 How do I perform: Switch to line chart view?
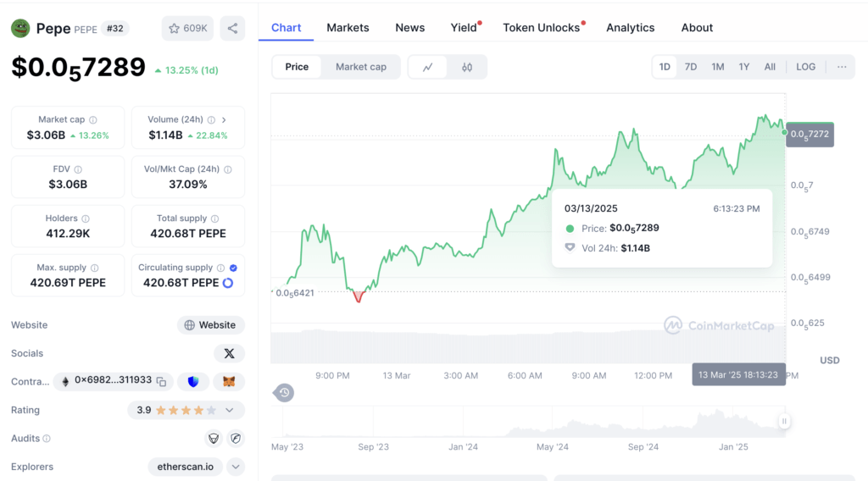coord(428,68)
